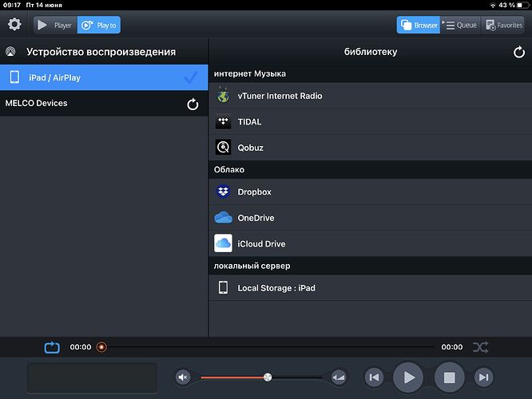Click the elapsed time 00:00 left
532x399 pixels.
click(81, 347)
